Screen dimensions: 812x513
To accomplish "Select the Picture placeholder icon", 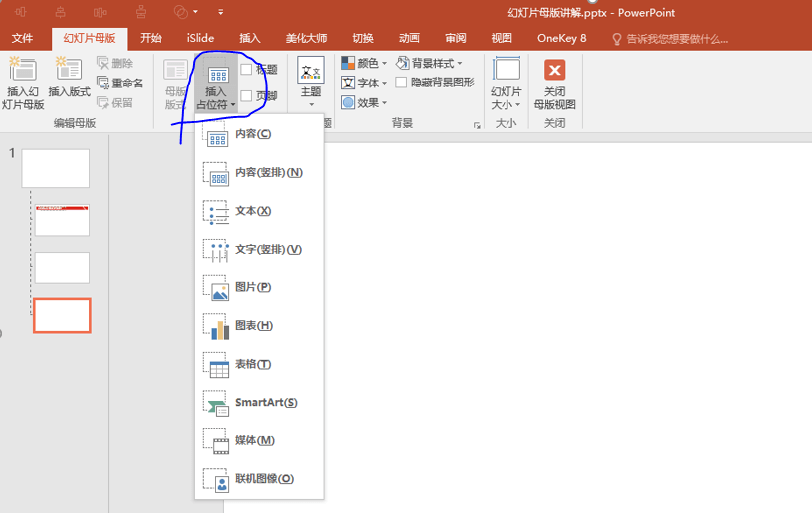I will click(x=216, y=288).
